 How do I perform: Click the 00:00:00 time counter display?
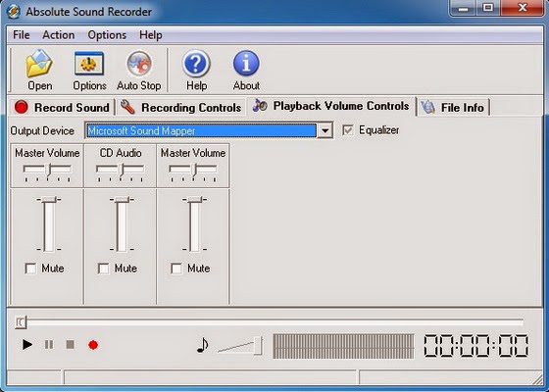(476, 346)
